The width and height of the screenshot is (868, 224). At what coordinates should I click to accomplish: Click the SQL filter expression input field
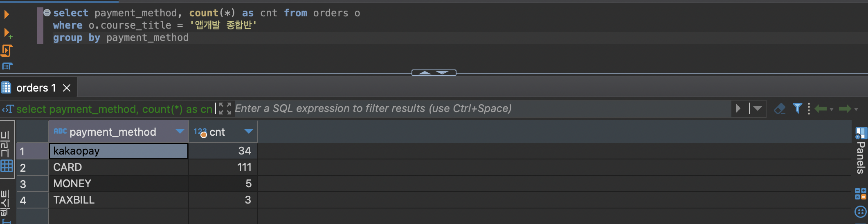pos(479,108)
